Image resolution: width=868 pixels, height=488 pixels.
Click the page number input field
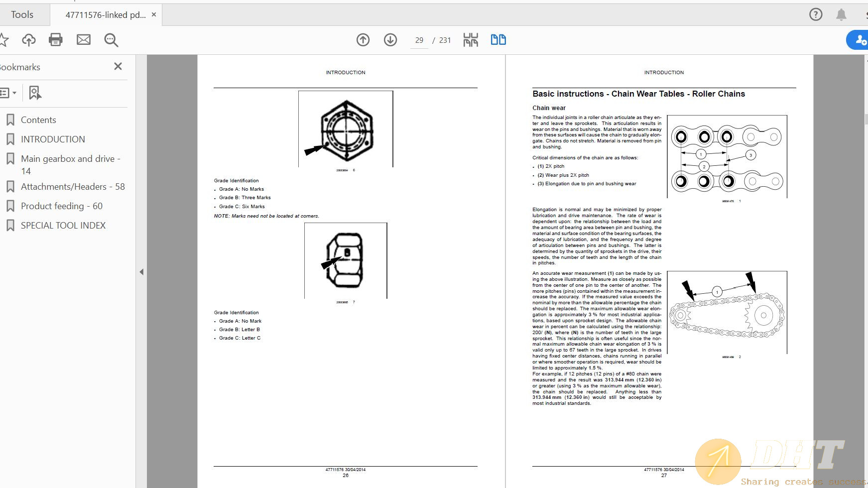419,40
